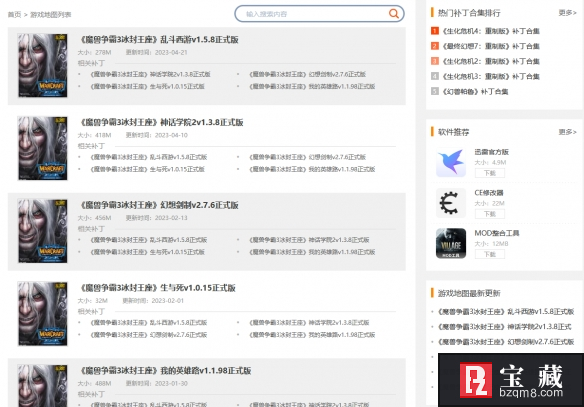Click the orange search magnifier icon
This screenshot has width=584, height=407.
pyautogui.click(x=393, y=14)
